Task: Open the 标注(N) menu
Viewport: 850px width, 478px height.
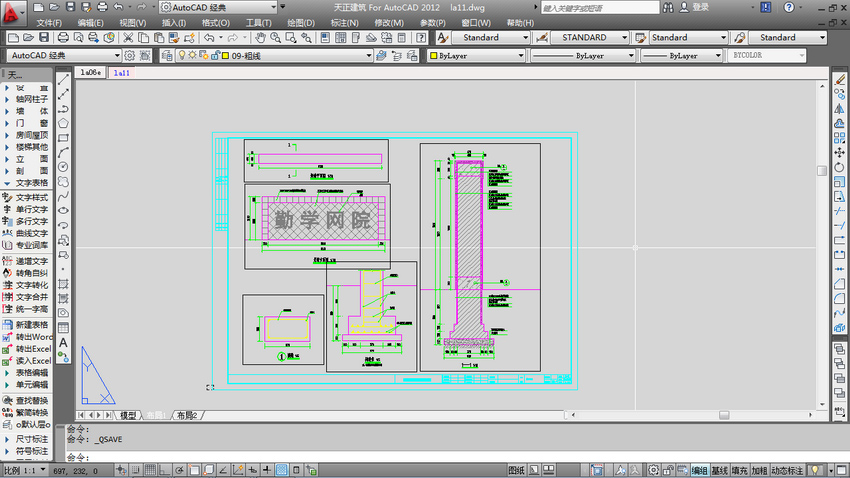Action: click(x=344, y=23)
